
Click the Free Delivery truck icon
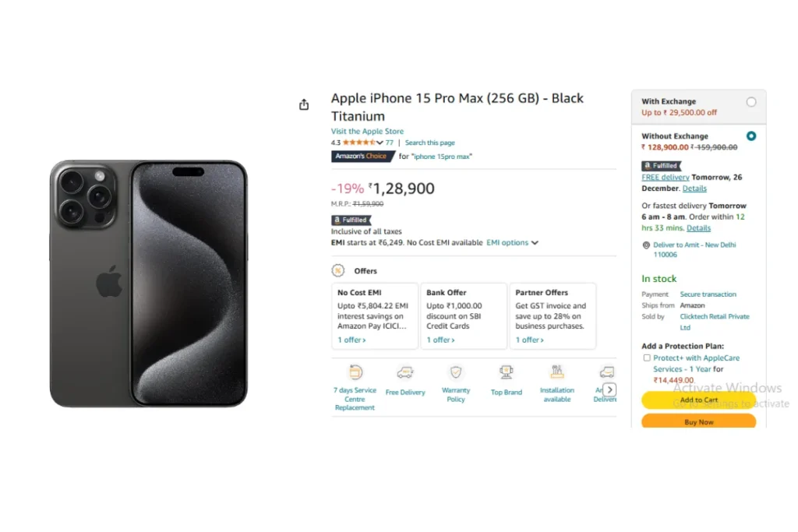coord(405,373)
